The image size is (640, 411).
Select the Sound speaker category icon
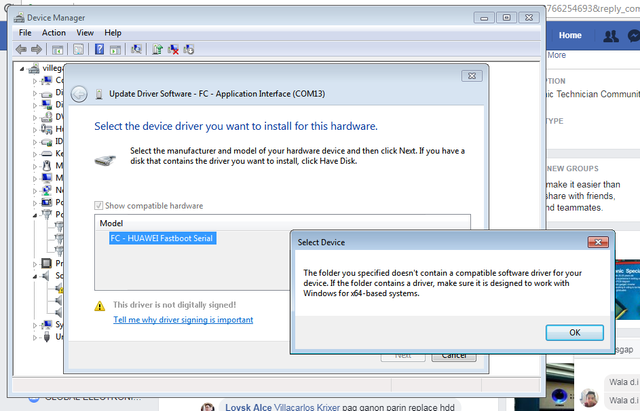tap(46, 276)
